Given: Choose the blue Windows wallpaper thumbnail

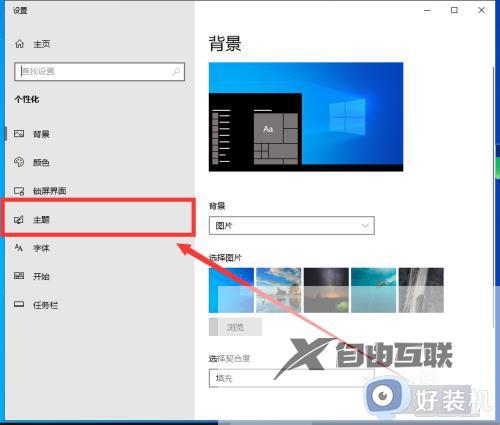Looking at the screenshot, I should 231,290.
